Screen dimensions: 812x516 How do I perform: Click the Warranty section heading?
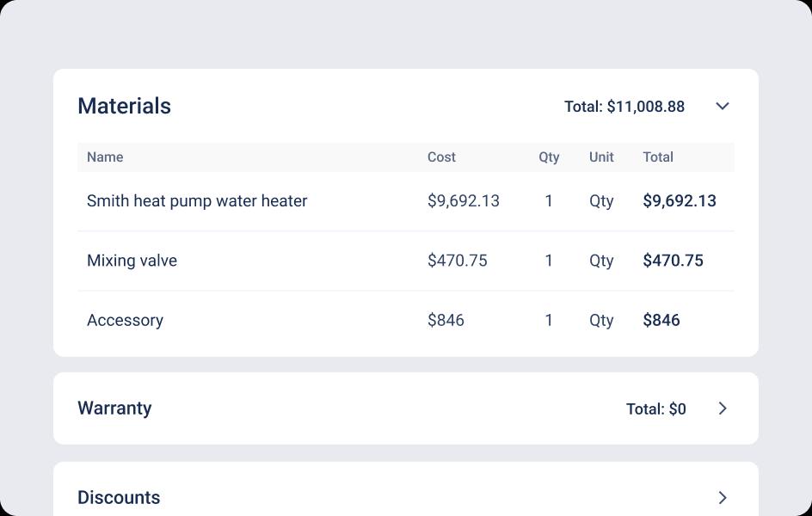[114, 408]
